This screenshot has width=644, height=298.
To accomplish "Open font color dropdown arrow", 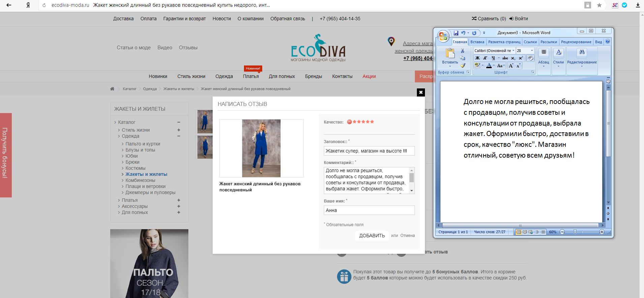I will pyautogui.click(x=494, y=65).
